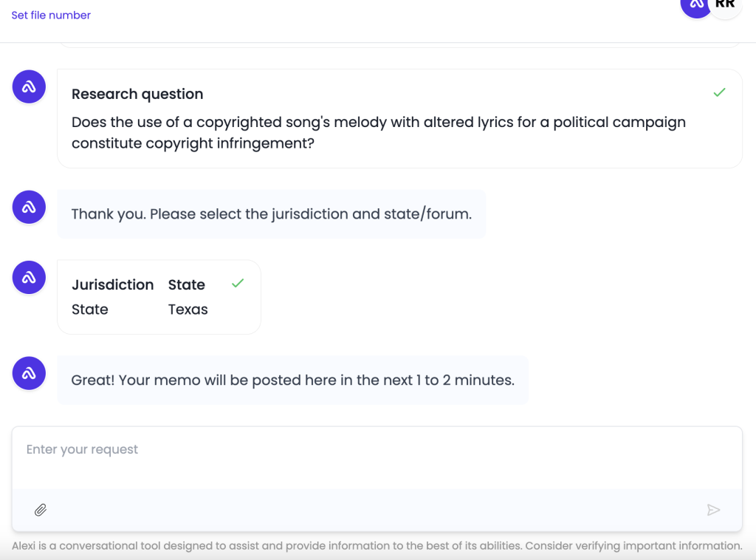Viewport: 756px width, 560px height.
Task: Click the 'Your memo will be posted' message
Action: tap(292, 380)
